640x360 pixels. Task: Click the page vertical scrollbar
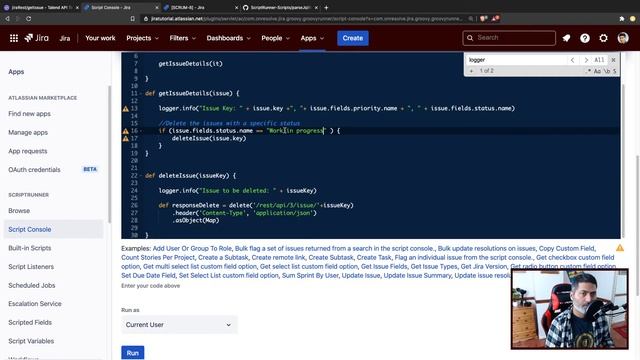tap(638, 225)
